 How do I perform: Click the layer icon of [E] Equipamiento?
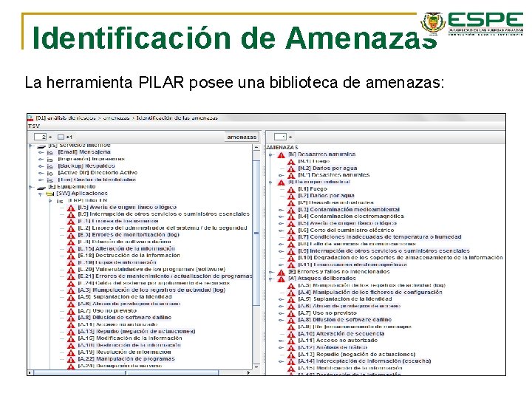[41, 187]
